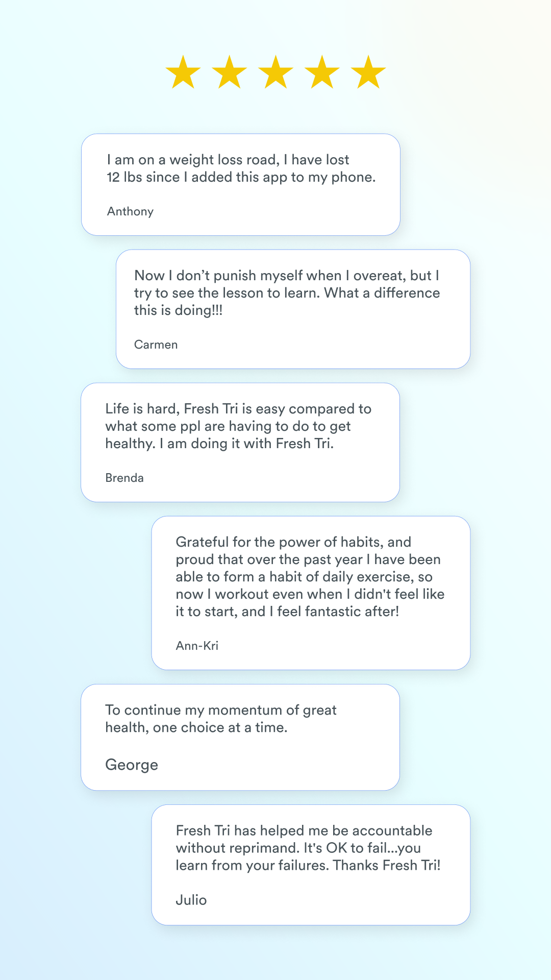The height and width of the screenshot is (980, 551).
Task: Click the name Julio
Action: (x=191, y=900)
